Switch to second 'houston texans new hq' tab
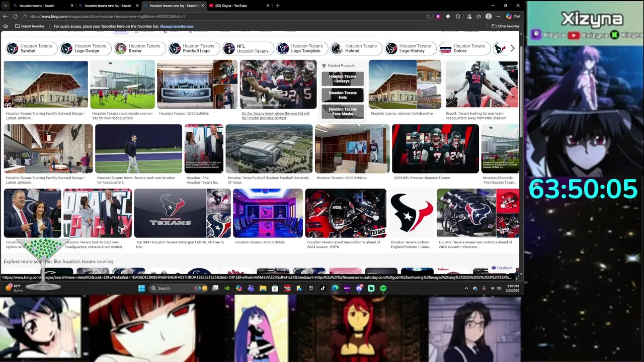The height and width of the screenshot is (362, 644). (x=174, y=6)
